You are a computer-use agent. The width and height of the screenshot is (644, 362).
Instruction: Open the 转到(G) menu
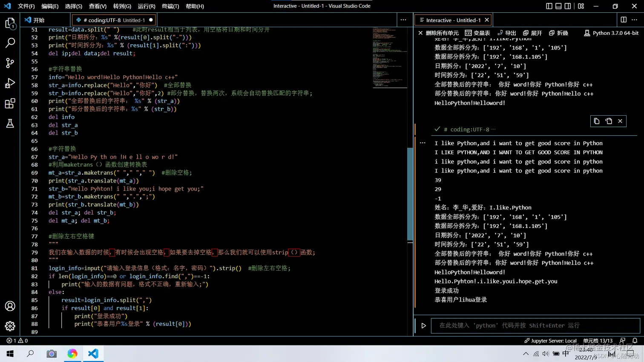122,6
